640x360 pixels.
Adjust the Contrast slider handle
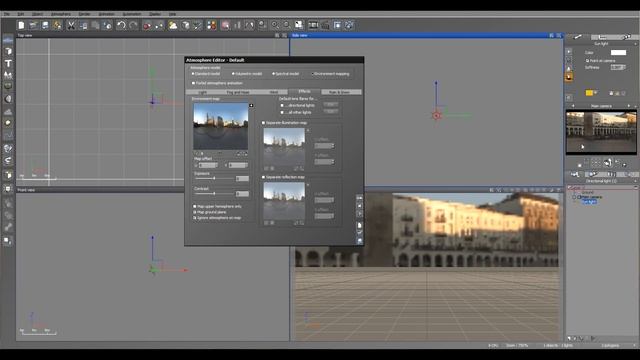[214, 193]
